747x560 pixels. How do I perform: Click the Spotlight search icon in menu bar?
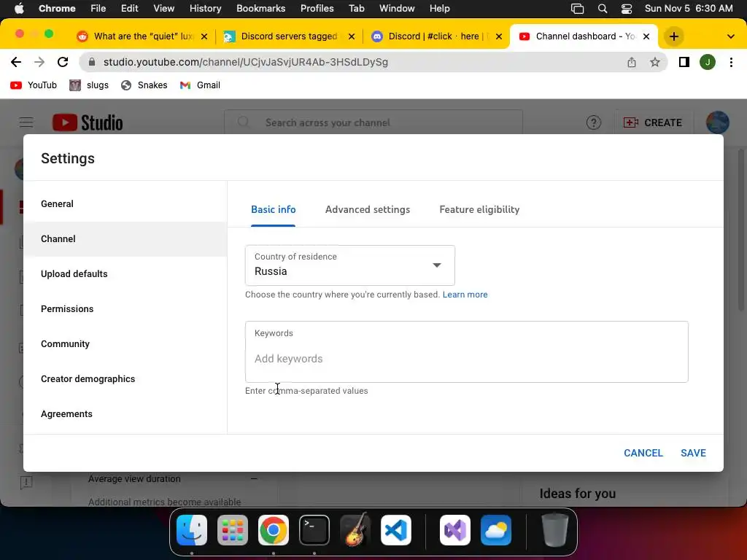[602, 8]
